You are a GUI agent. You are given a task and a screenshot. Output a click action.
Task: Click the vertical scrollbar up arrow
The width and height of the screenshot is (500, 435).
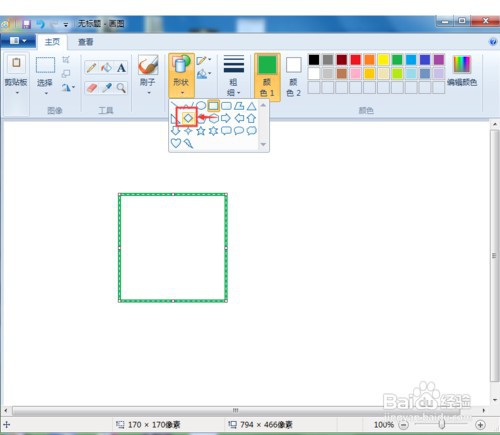point(495,124)
